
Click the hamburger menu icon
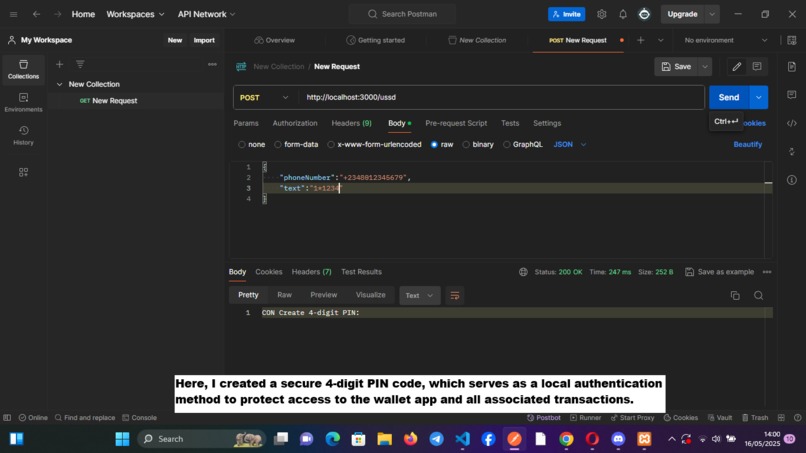[x=13, y=14]
